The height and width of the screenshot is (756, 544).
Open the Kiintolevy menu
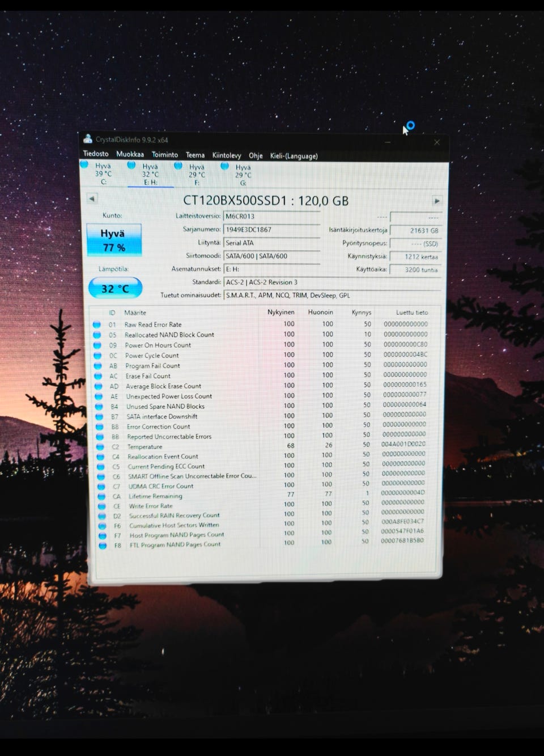227,155
